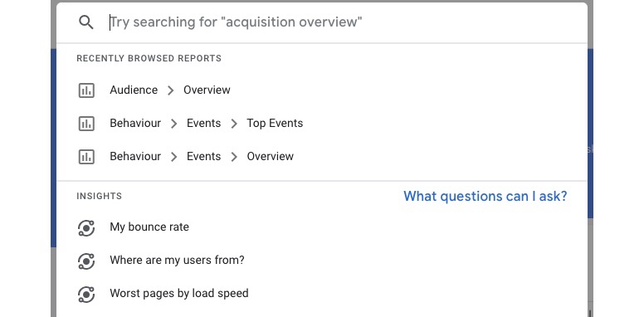Click the chevron before Top Events

(x=234, y=124)
